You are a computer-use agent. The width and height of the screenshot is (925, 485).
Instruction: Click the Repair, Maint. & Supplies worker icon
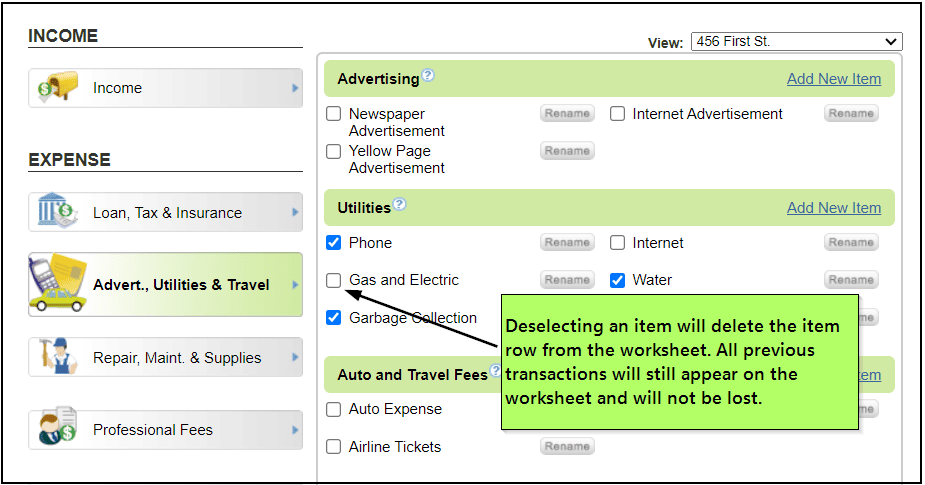tap(57, 357)
